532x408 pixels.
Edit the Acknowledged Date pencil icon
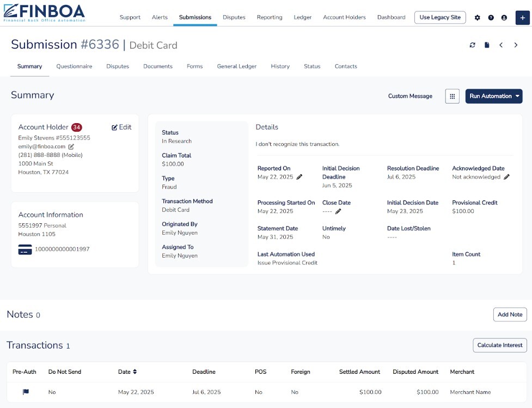[x=506, y=177]
